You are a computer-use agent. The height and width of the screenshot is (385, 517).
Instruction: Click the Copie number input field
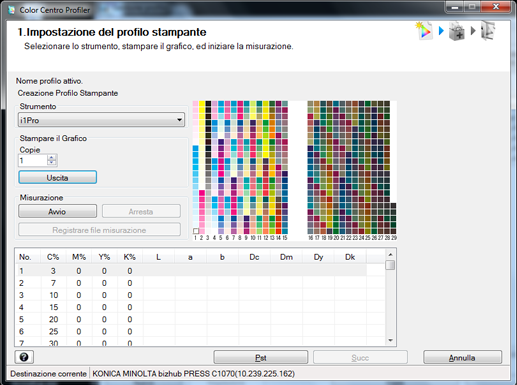[33, 160]
